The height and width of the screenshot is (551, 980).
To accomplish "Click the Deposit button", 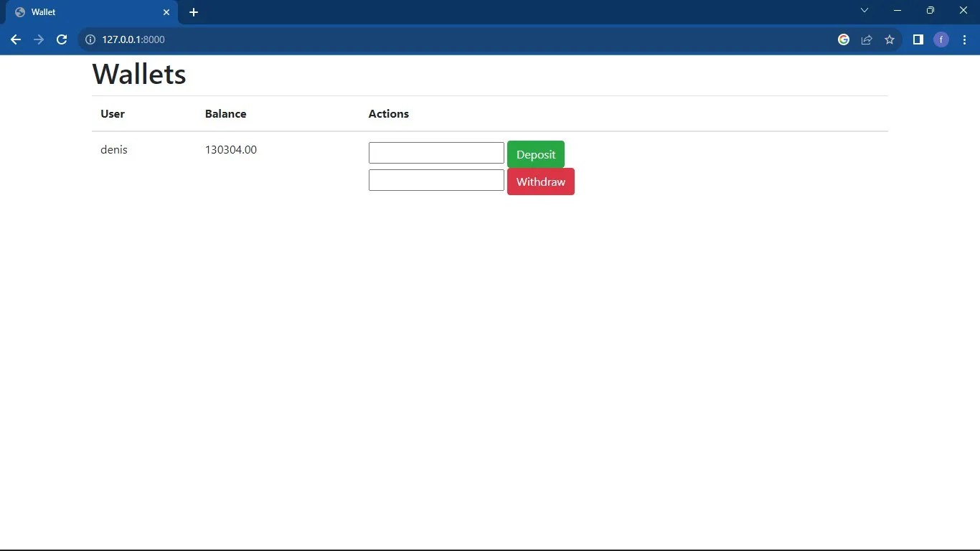I will tap(535, 154).
